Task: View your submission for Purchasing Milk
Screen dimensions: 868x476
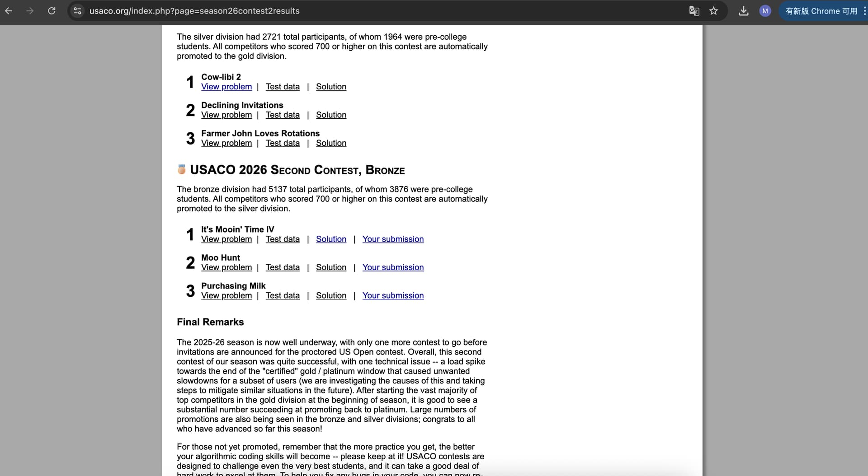Action: pos(393,296)
